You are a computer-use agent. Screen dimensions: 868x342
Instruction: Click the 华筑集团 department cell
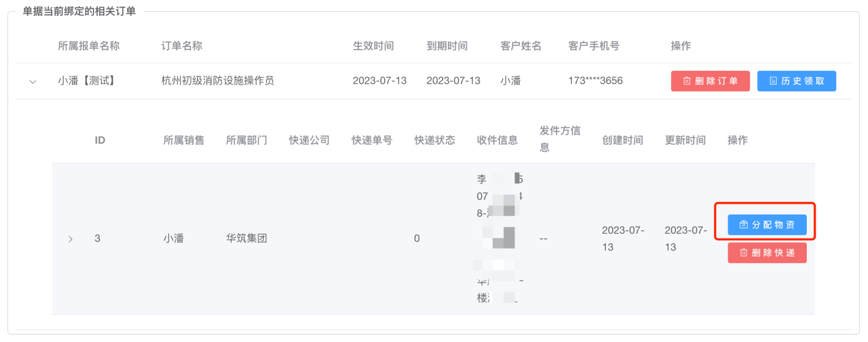coord(246,238)
